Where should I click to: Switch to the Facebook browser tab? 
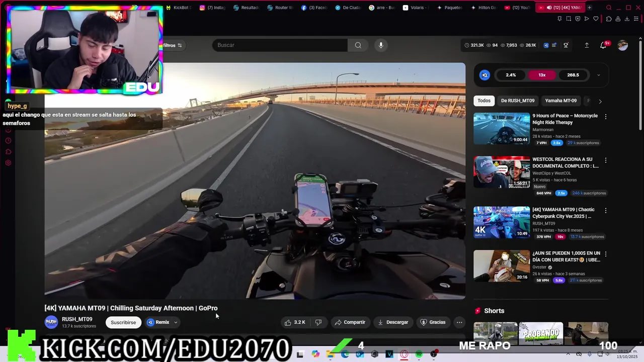pos(314,8)
